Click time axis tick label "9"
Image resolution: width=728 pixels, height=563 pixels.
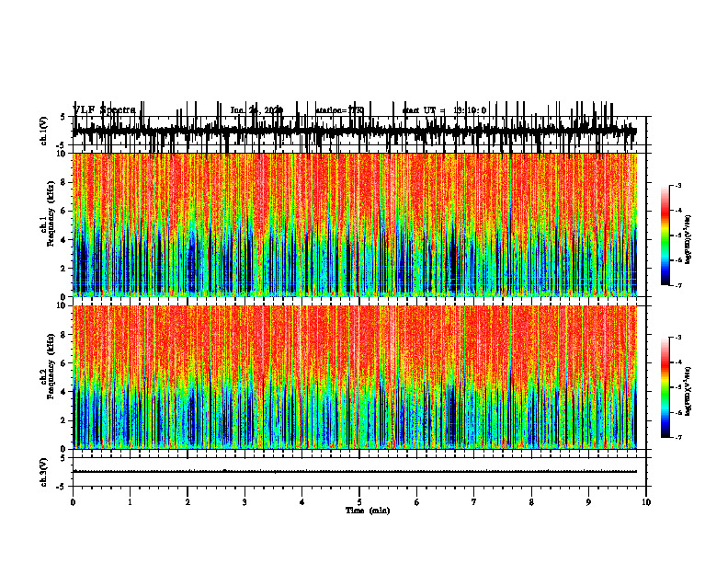tap(588, 502)
